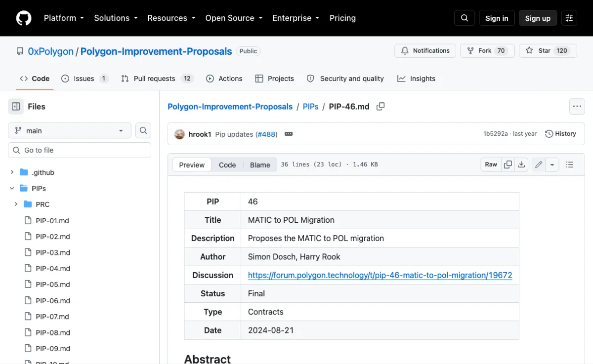Open the Platform menu dropdown
This screenshot has width=593, height=364.
[x=64, y=18]
